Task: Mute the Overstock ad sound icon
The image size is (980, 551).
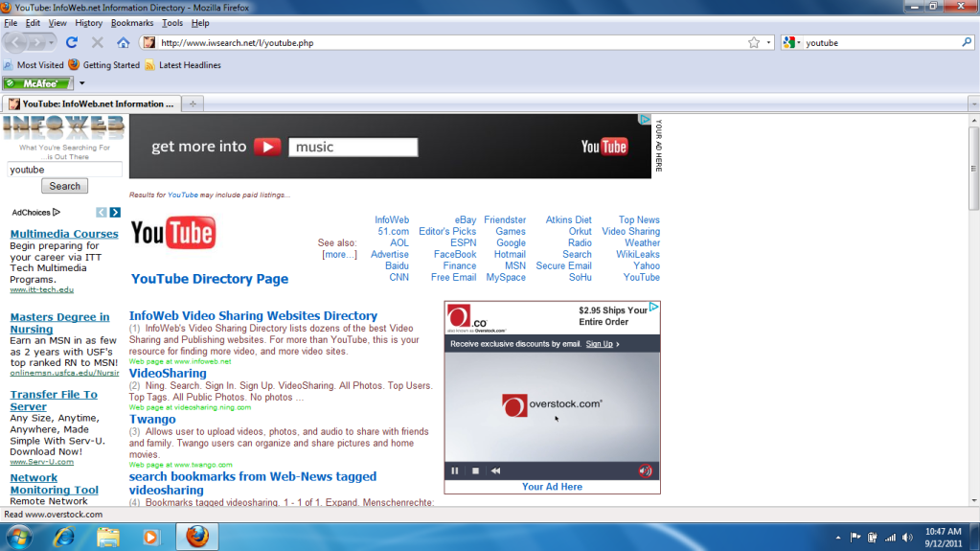Action: point(646,471)
